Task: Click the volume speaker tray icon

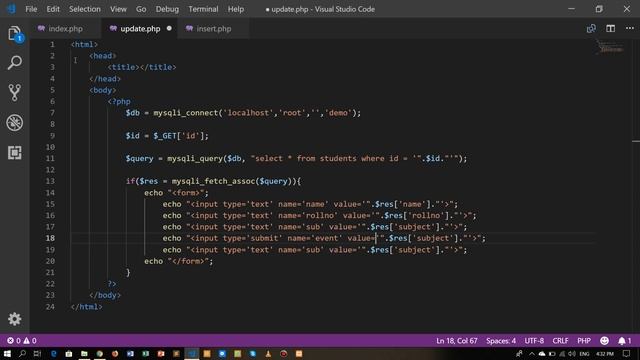Action: (x=571, y=353)
